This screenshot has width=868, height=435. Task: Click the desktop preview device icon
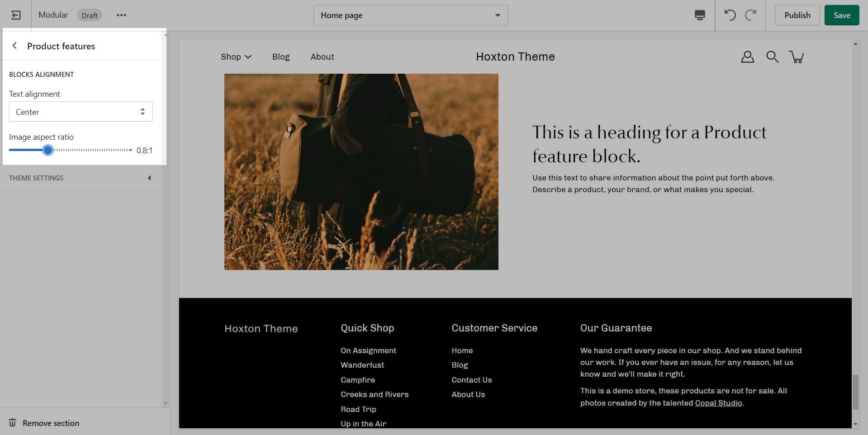699,15
